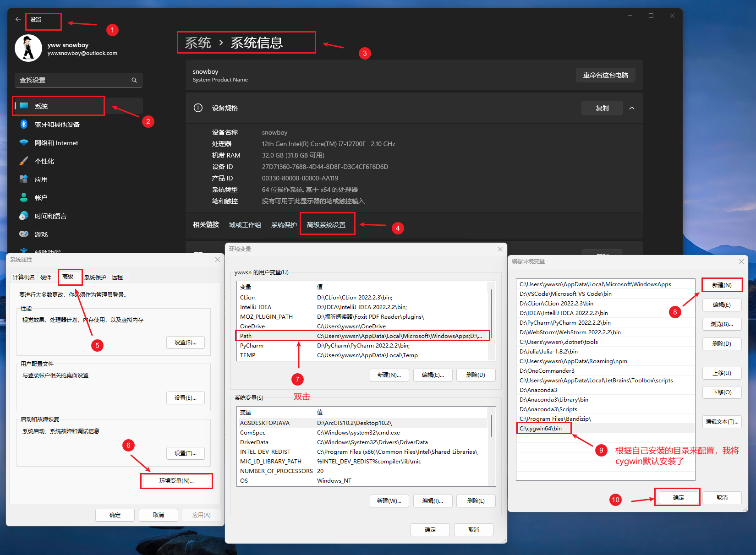Click 环境变量(N)... button
This screenshot has width=756, height=555.
176,481
